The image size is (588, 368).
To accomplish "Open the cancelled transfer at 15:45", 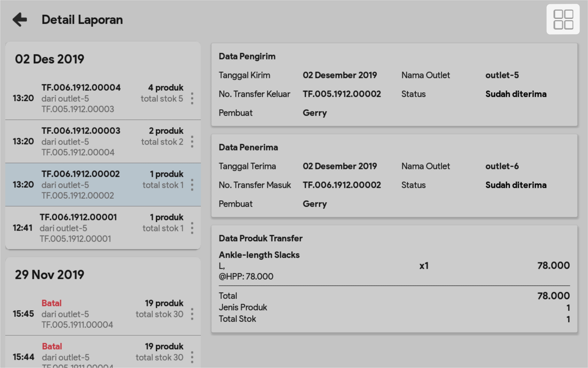I will 97,314.
